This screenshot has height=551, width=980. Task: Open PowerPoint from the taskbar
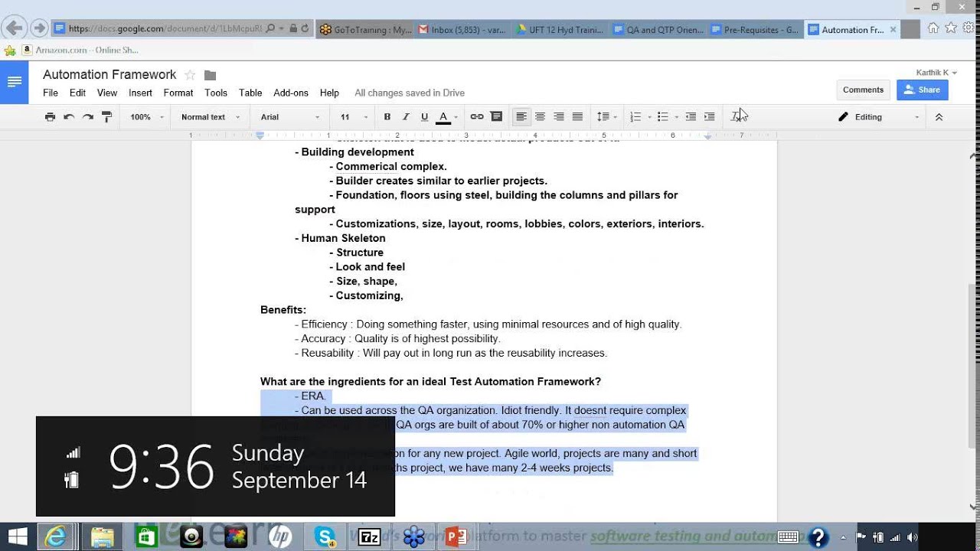(x=456, y=537)
